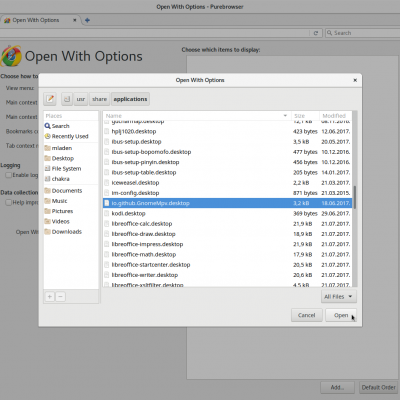
Task: Click the root filesystem drive icon
Action: click(x=67, y=99)
